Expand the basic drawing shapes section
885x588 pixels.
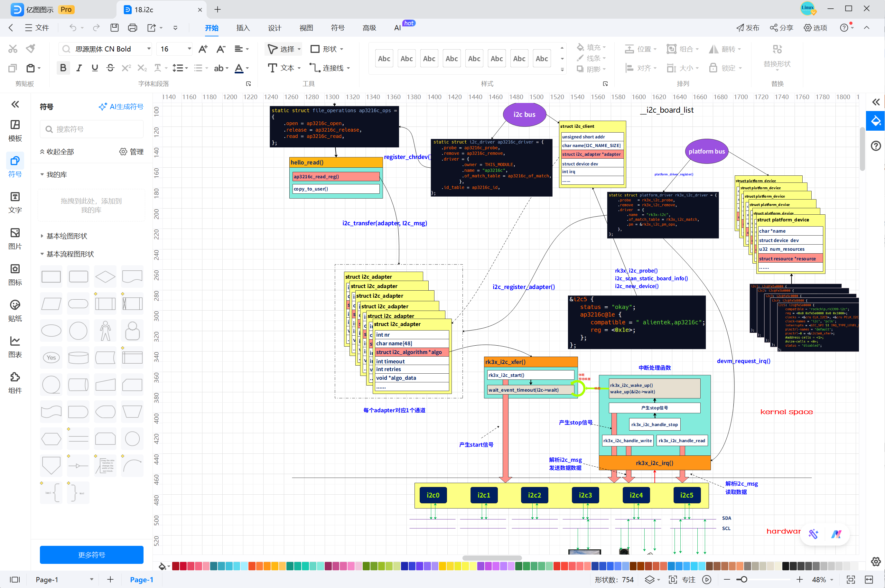(x=67, y=236)
